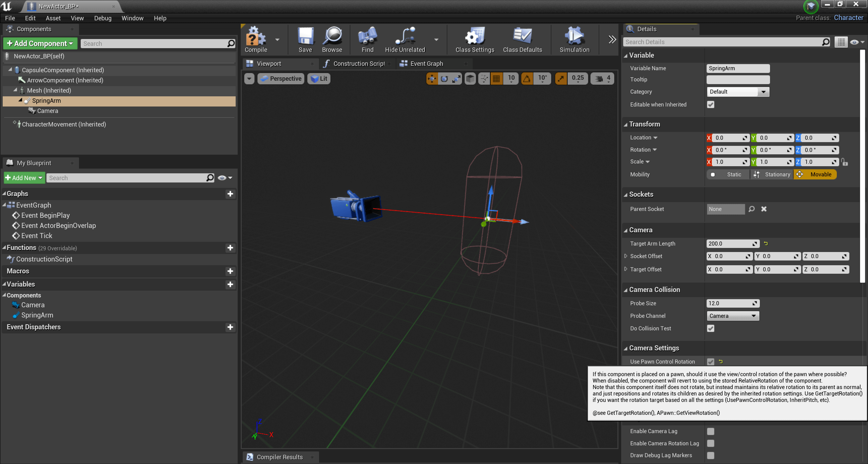The height and width of the screenshot is (464, 868).
Task: Compile the blueprint
Action: tap(256, 40)
